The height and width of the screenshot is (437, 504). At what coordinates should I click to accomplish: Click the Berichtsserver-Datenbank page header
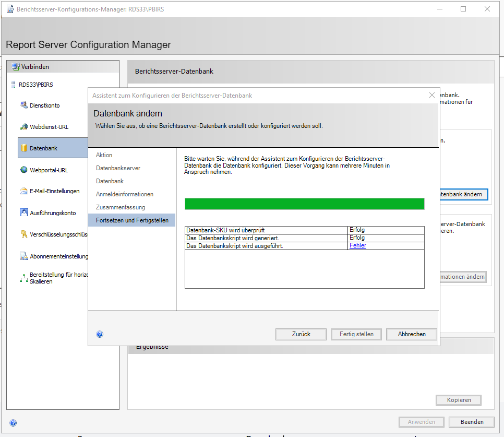coord(174,72)
